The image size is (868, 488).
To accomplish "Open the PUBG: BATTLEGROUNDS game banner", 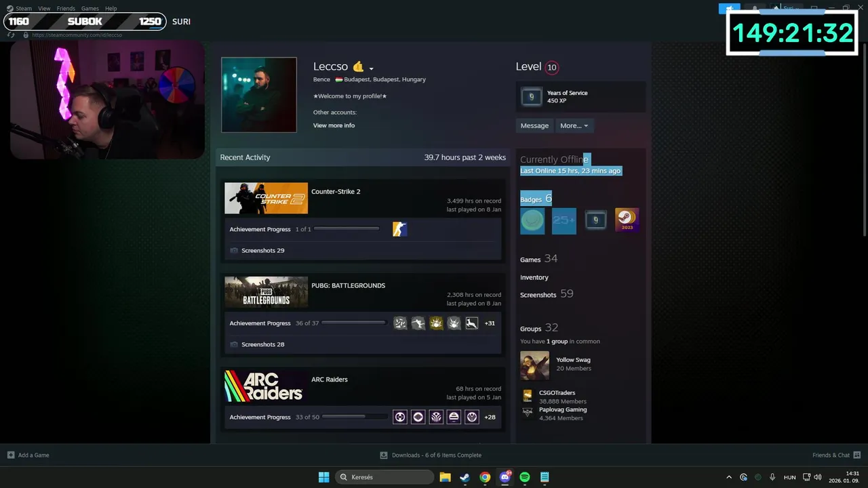I will 266,292.
